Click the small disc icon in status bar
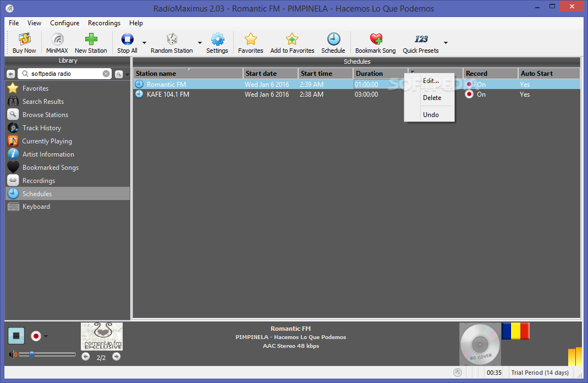Image resolution: width=588 pixels, height=383 pixels. click(457, 372)
